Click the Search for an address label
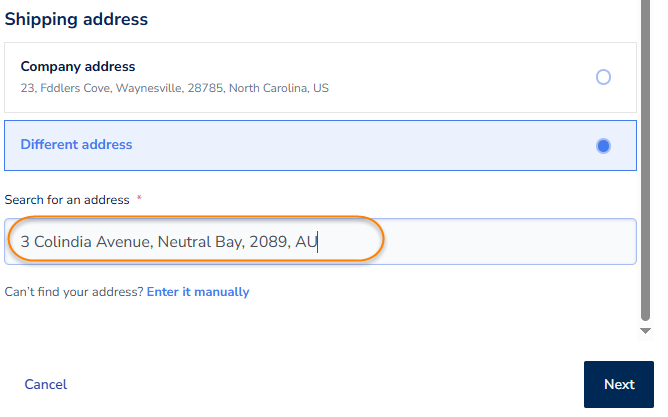This screenshot has width=668, height=417. tap(67, 200)
